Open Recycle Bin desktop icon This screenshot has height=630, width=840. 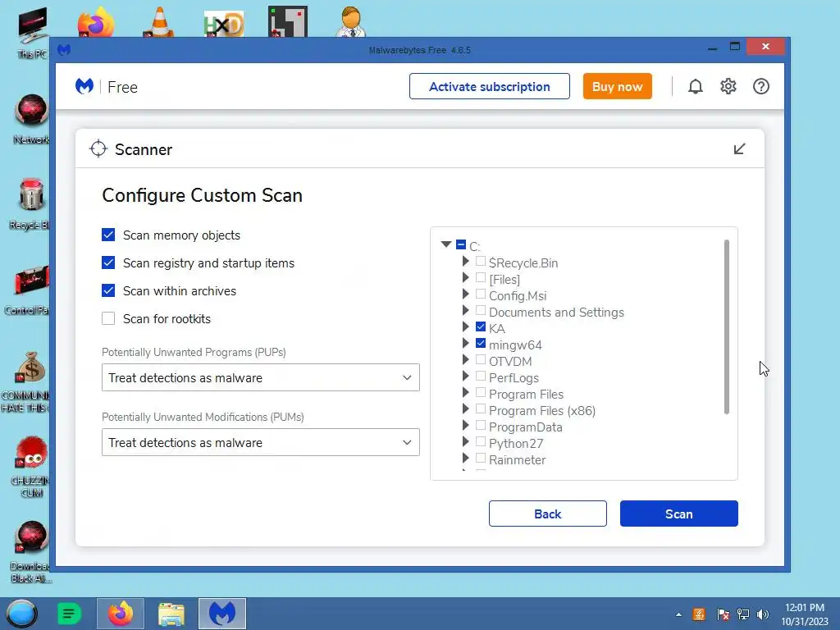pos(30,204)
